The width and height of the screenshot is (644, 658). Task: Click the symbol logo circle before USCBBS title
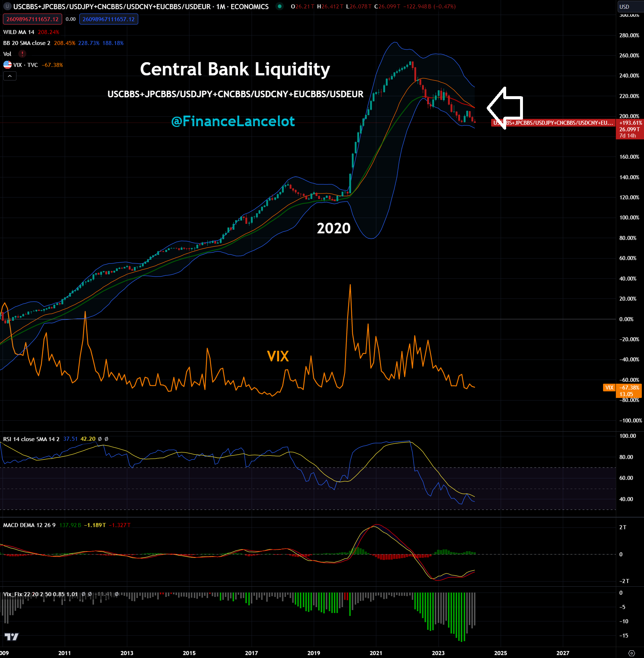point(7,7)
